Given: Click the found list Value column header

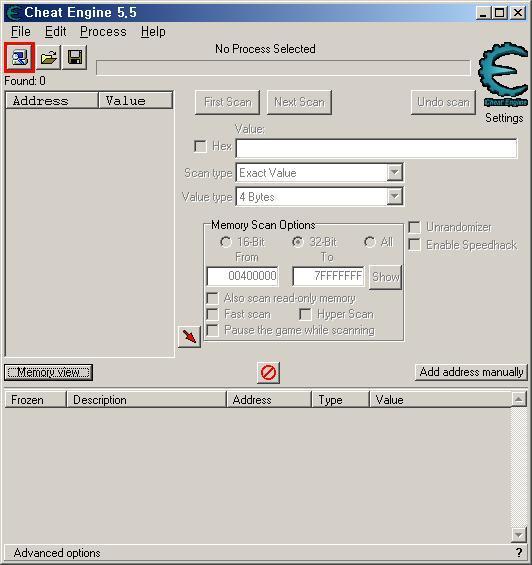Looking at the screenshot, I should pyautogui.click(x=136, y=101).
